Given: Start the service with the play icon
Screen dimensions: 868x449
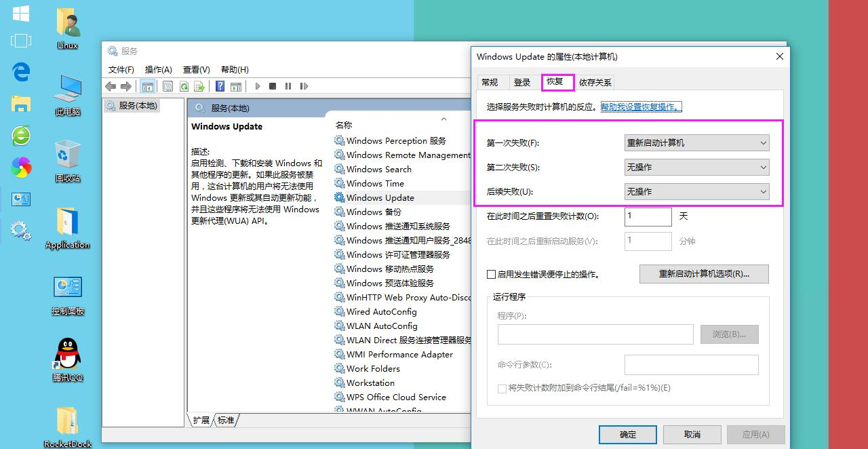Looking at the screenshot, I should (x=258, y=86).
